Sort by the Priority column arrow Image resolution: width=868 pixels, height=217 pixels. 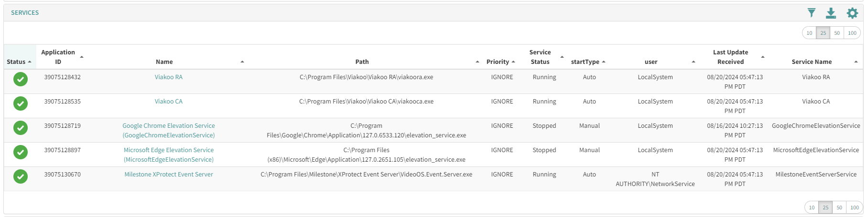pyautogui.click(x=513, y=62)
